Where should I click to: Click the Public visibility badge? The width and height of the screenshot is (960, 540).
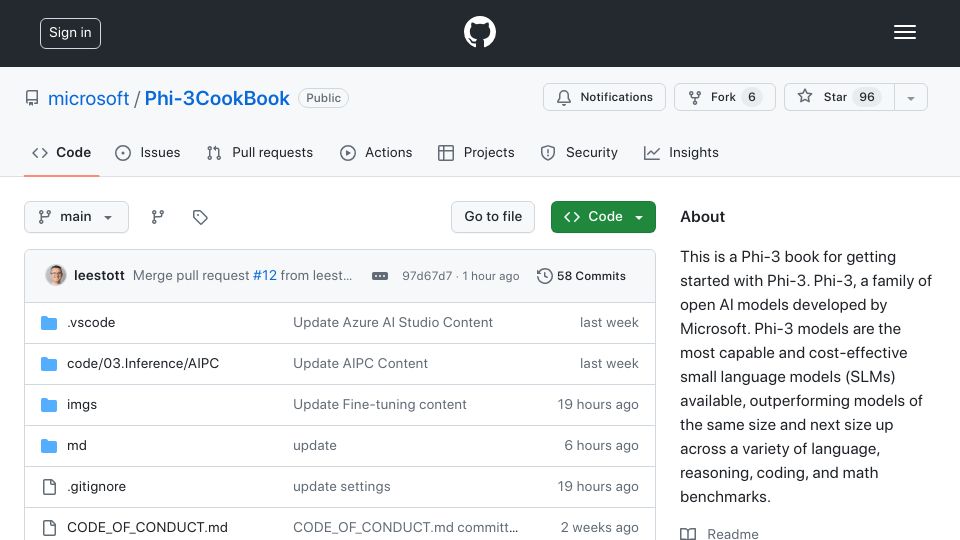323,98
